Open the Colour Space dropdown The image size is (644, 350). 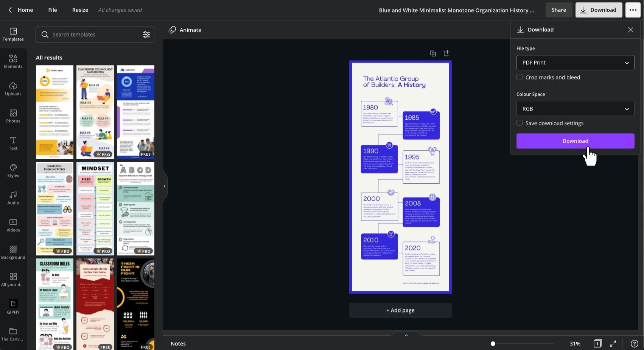click(575, 109)
